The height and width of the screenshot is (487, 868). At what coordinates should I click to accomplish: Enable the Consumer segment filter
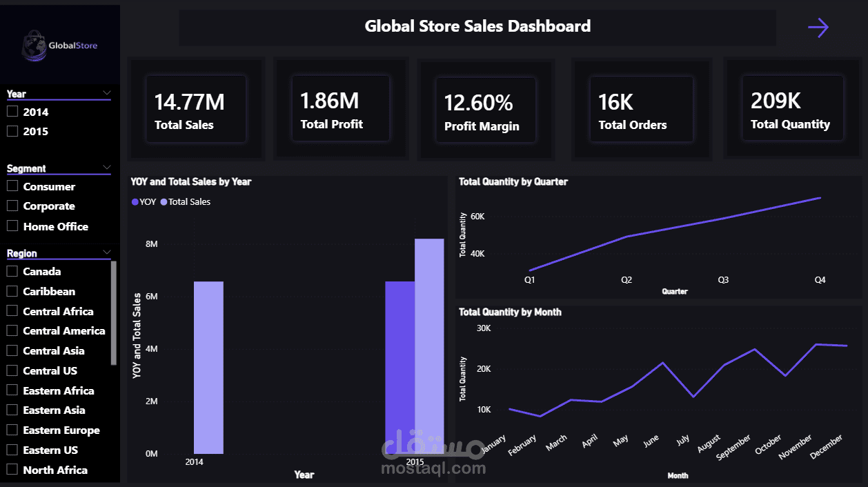(x=12, y=186)
